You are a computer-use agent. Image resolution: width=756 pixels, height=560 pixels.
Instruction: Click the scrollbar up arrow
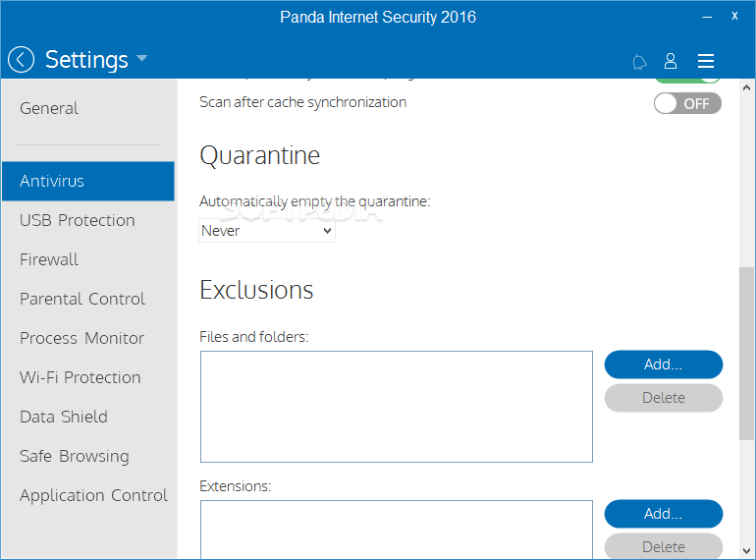[x=746, y=87]
